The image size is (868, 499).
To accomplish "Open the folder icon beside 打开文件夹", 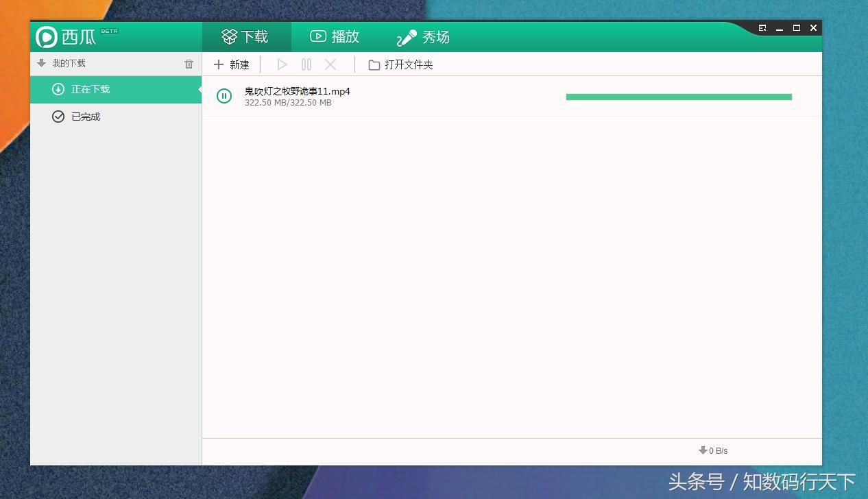I will (373, 64).
